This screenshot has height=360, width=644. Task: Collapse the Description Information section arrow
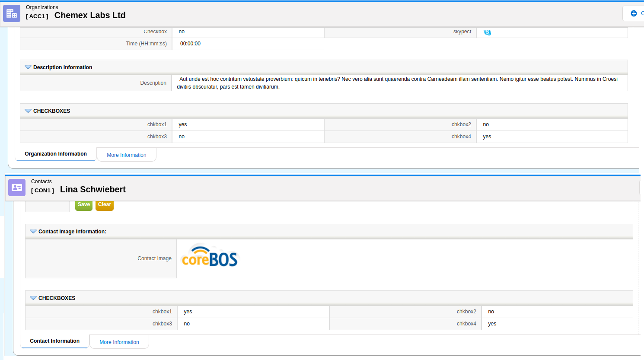coord(28,67)
